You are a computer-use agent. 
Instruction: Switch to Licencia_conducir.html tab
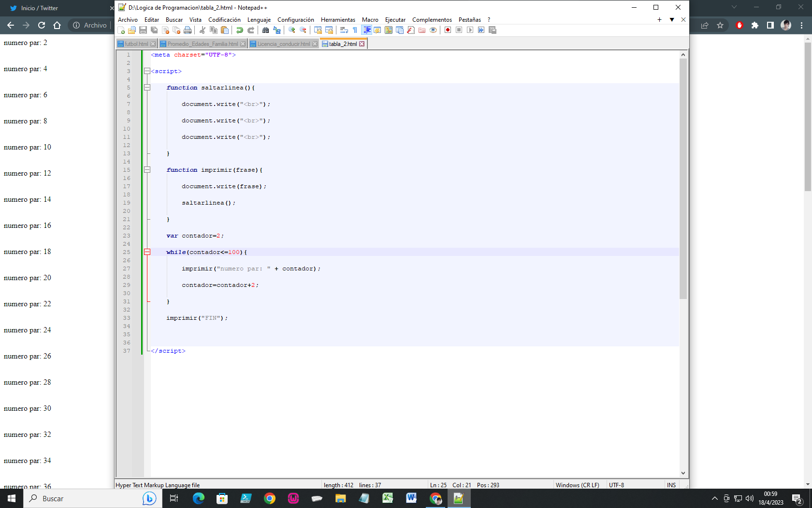tap(283, 44)
